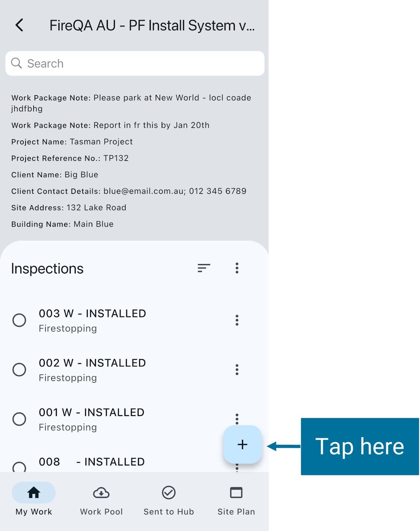Image resolution: width=420 pixels, height=531 pixels.
Task: Select the radio circle for 002 W
Action: pos(19,370)
